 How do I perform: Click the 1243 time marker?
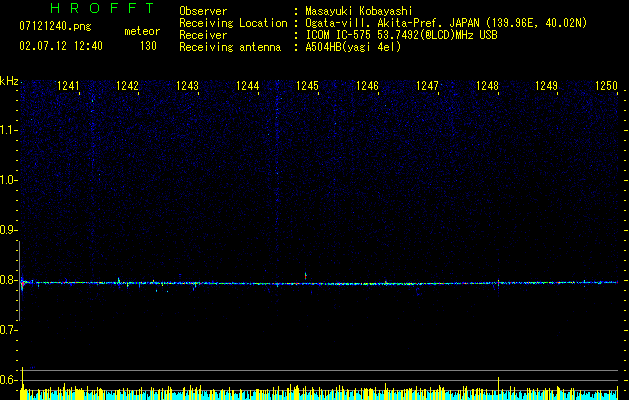click(x=187, y=86)
